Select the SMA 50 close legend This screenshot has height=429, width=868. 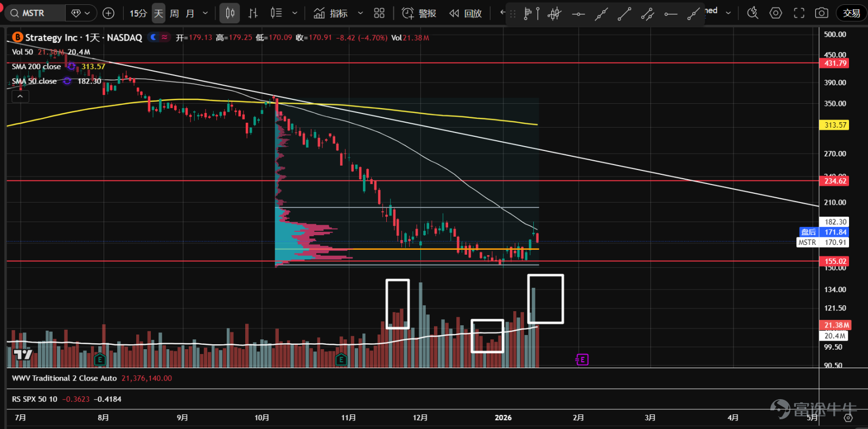tap(34, 81)
